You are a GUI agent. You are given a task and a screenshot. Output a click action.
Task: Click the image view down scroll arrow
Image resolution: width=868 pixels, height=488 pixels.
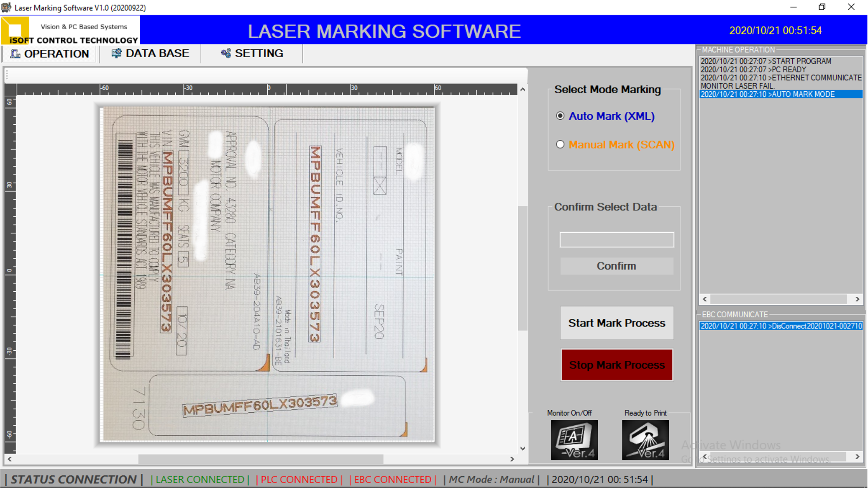[522, 448]
